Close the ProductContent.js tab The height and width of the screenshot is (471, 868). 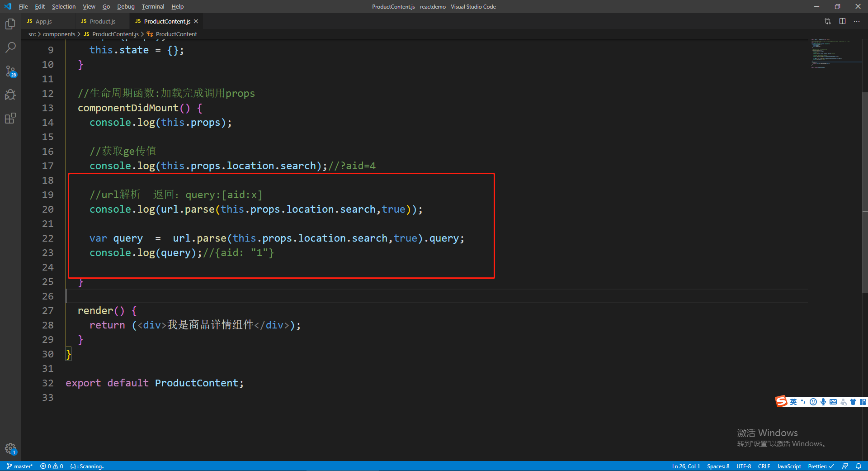(196, 21)
